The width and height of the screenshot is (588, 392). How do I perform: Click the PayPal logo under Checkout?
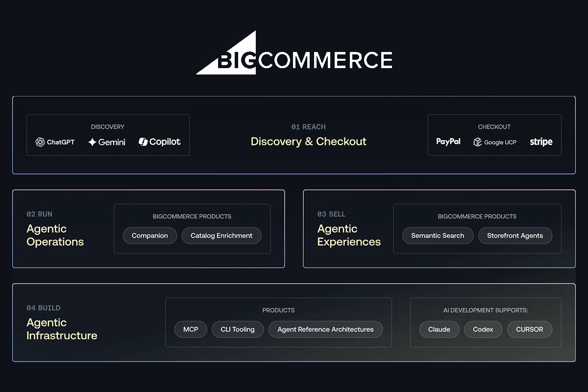click(448, 142)
